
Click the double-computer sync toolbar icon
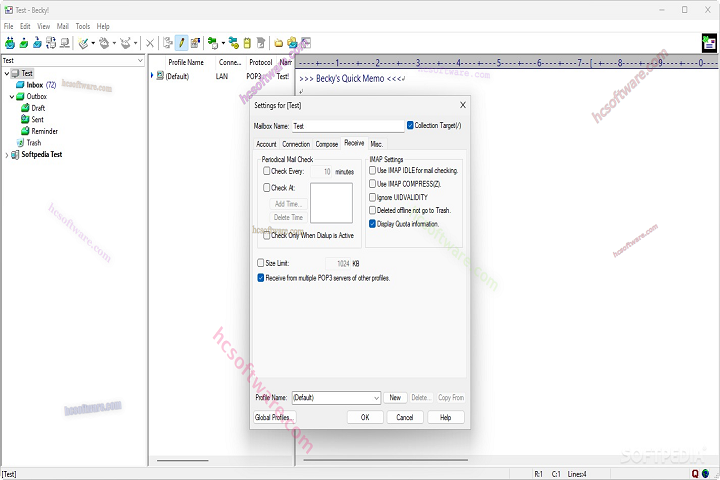tap(51, 43)
